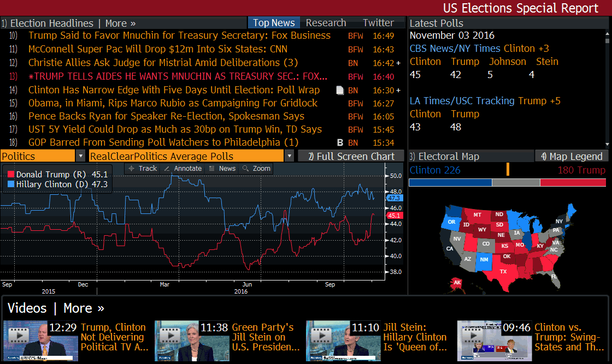Select the Politics combo box
This screenshot has height=364, width=612.
pyautogui.click(x=38, y=156)
